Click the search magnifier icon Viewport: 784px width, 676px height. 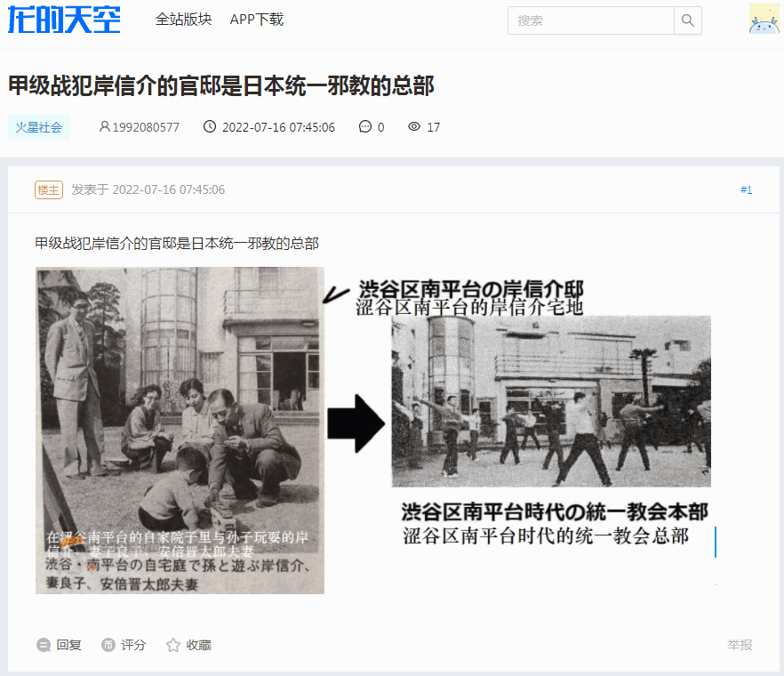pos(687,20)
